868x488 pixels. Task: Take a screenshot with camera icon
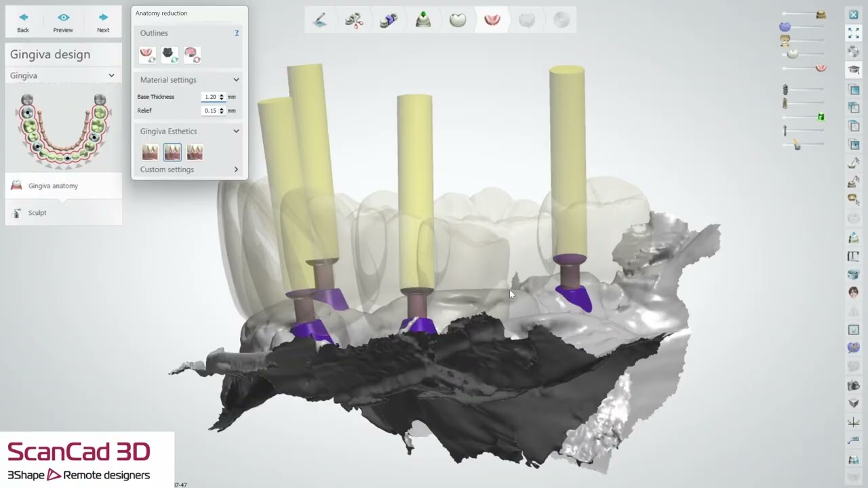coord(854,386)
